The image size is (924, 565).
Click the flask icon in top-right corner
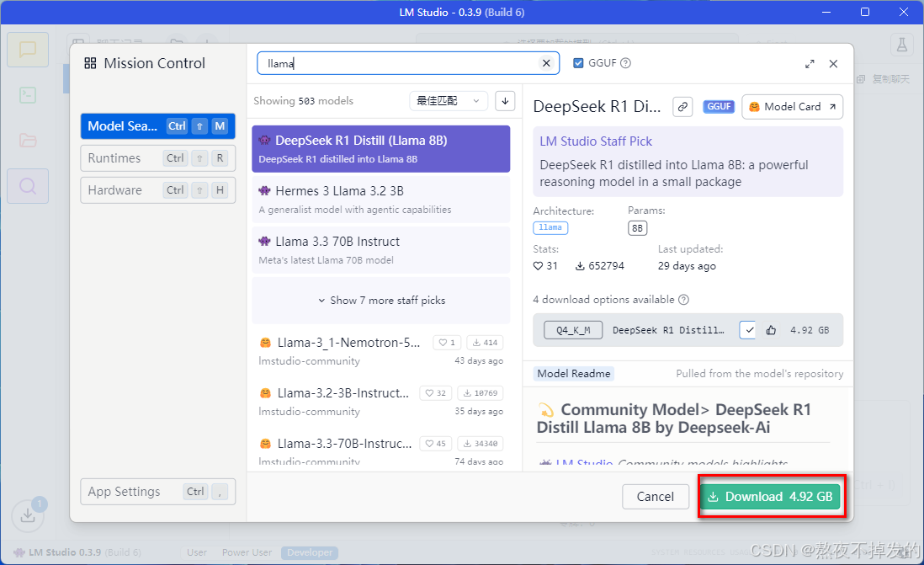901,45
